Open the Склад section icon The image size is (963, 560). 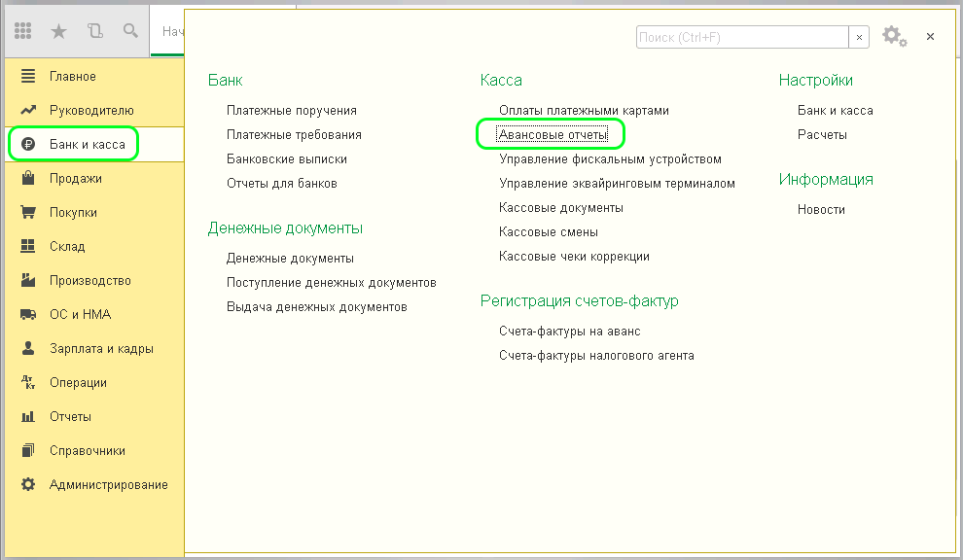[x=28, y=247]
